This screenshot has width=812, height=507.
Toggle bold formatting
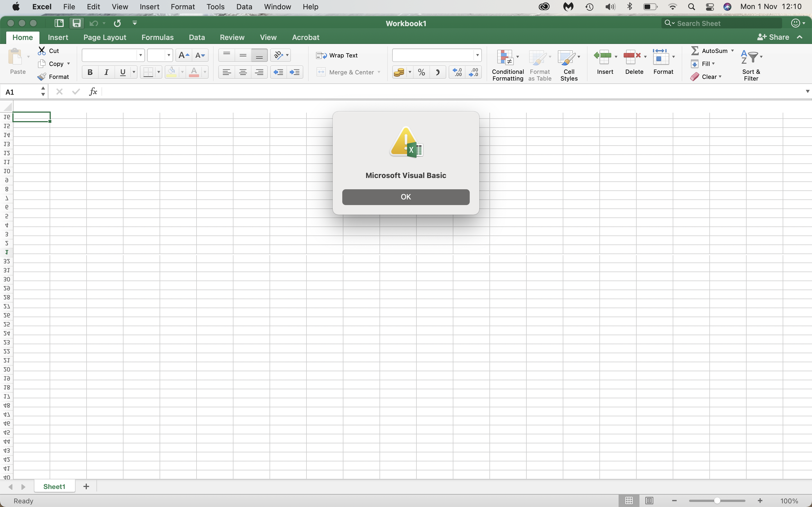pyautogui.click(x=90, y=72)
